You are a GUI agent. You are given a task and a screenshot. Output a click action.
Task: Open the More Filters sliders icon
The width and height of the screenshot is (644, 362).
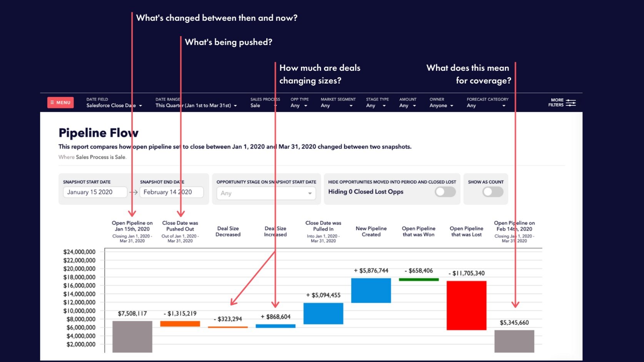click(x=571, y=103)
